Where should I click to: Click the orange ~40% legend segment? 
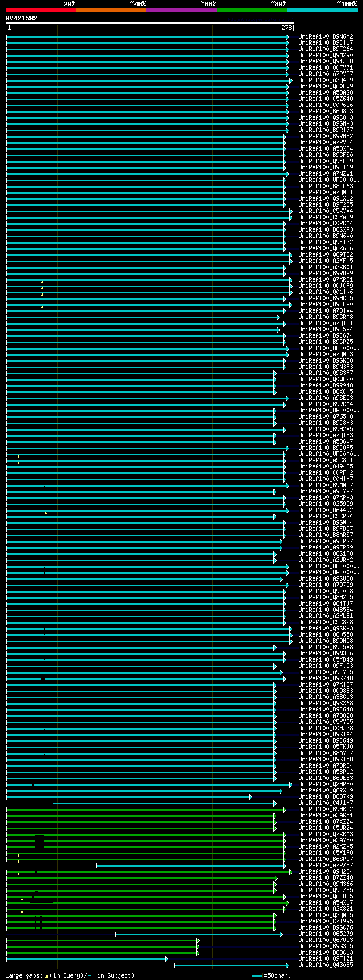pyautogui.click(x=111, y=10)
